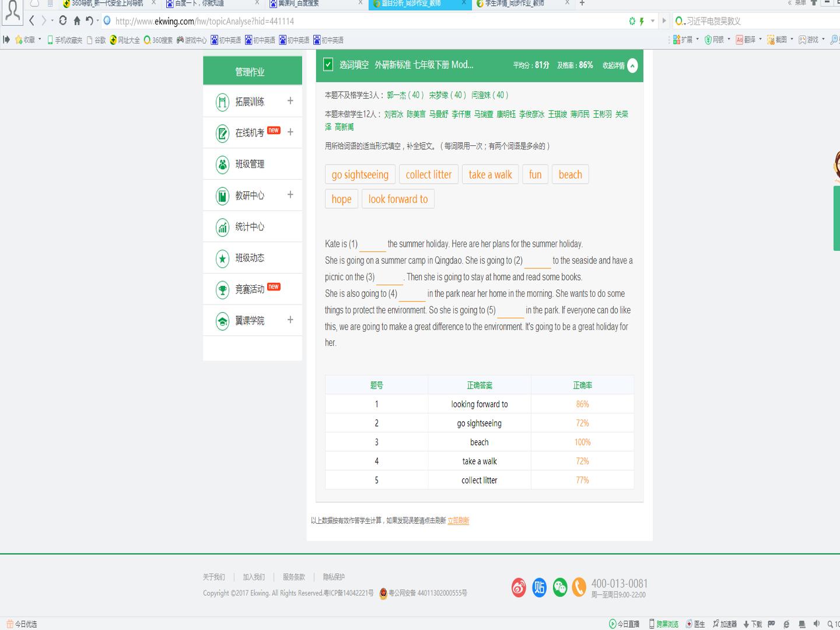Click the 跨屏浏览 phone icon in status bar

coord(652,624)
